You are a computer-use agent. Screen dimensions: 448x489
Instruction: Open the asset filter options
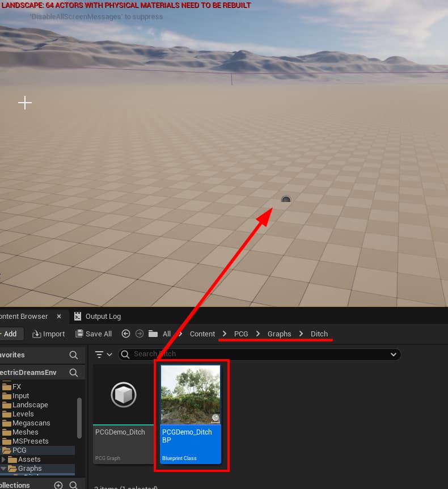tap(103, 355)
